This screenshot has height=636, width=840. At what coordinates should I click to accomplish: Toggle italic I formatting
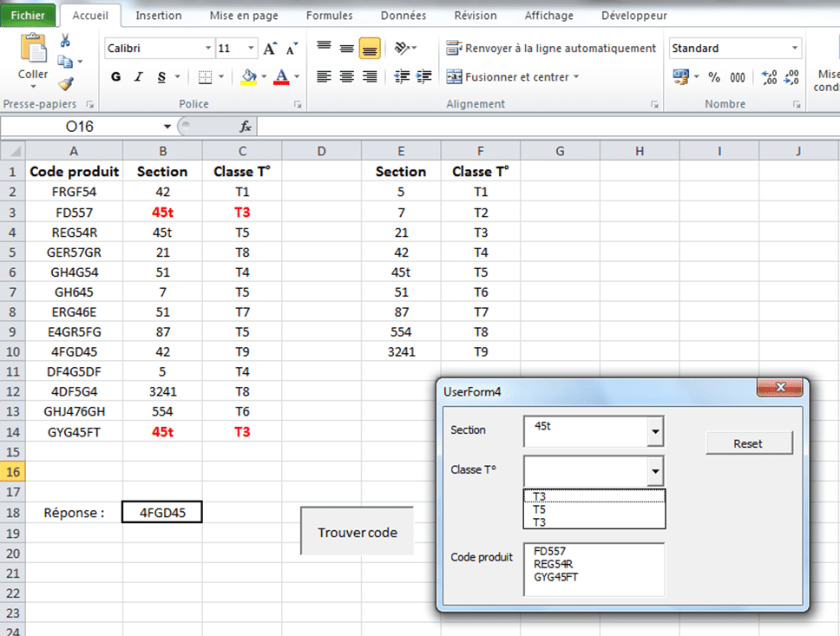139,77
